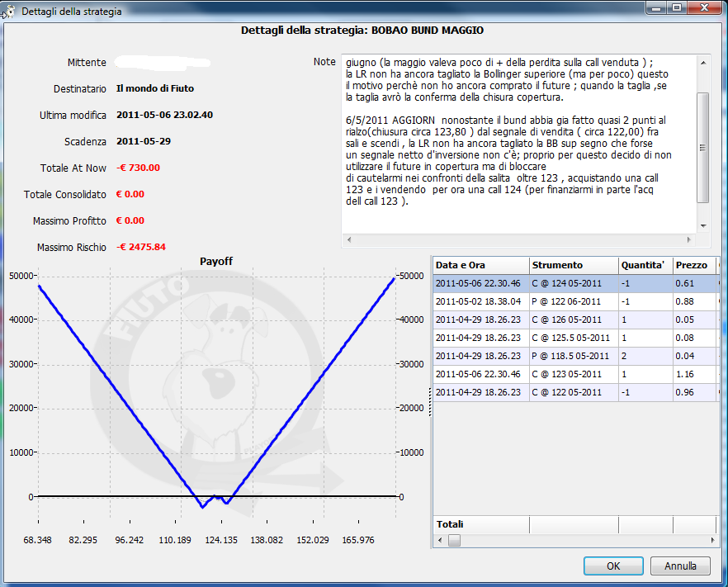This screenshot has width=728, height=587.
Task: Sort table by Strumento column header
Action: click(574, 265)
